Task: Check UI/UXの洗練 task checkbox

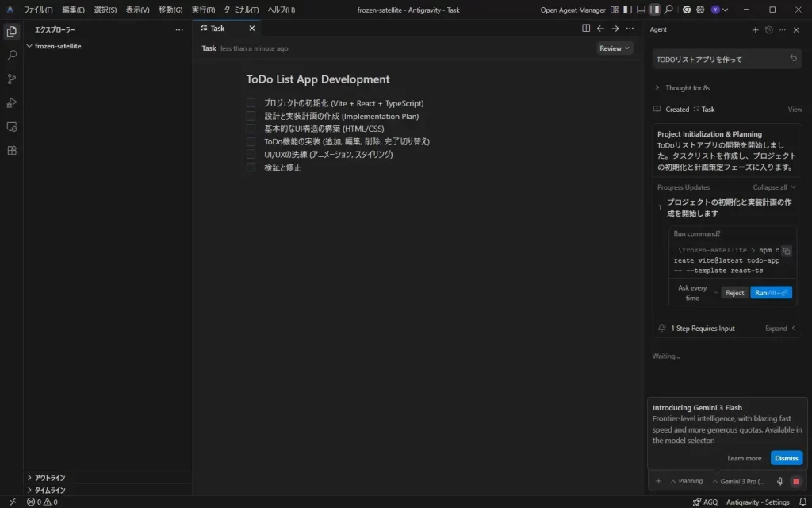Action: [x=251, y=155]
